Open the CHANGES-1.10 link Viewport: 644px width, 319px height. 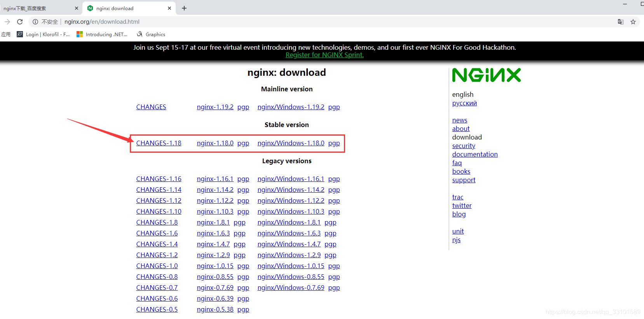[159, 211]
